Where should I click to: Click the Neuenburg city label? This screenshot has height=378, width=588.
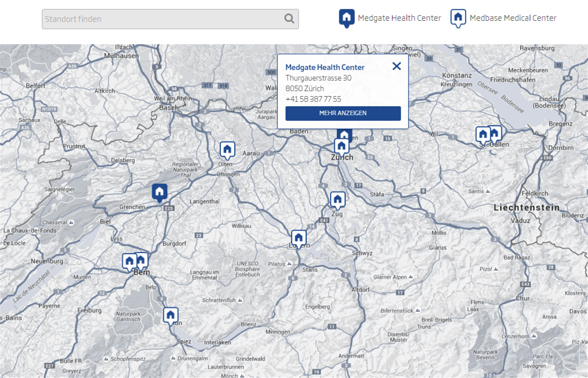(47, 261)
